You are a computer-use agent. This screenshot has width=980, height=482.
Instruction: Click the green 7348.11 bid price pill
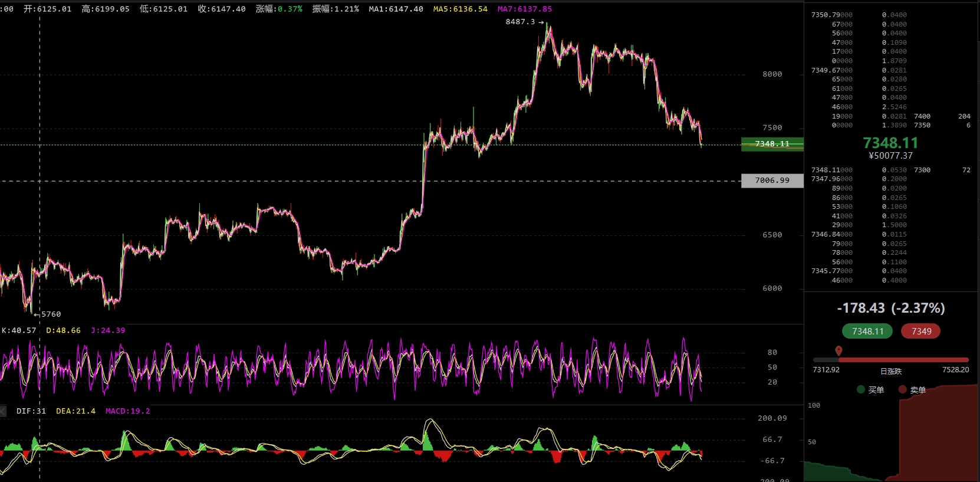tap(868, 332)
